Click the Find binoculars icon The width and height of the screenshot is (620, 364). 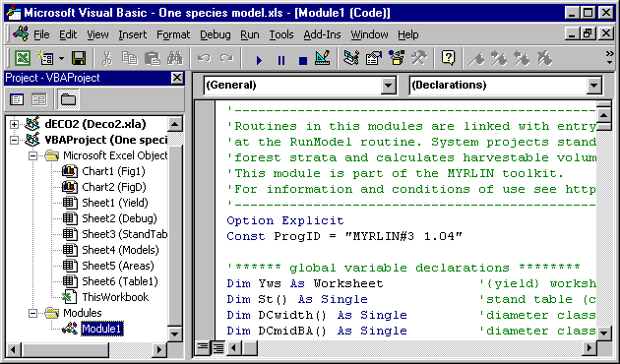175,59
